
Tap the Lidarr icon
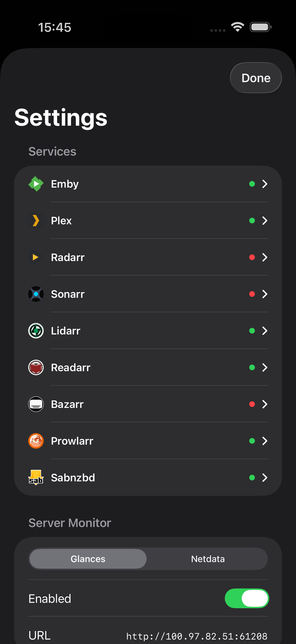point(36,331)
